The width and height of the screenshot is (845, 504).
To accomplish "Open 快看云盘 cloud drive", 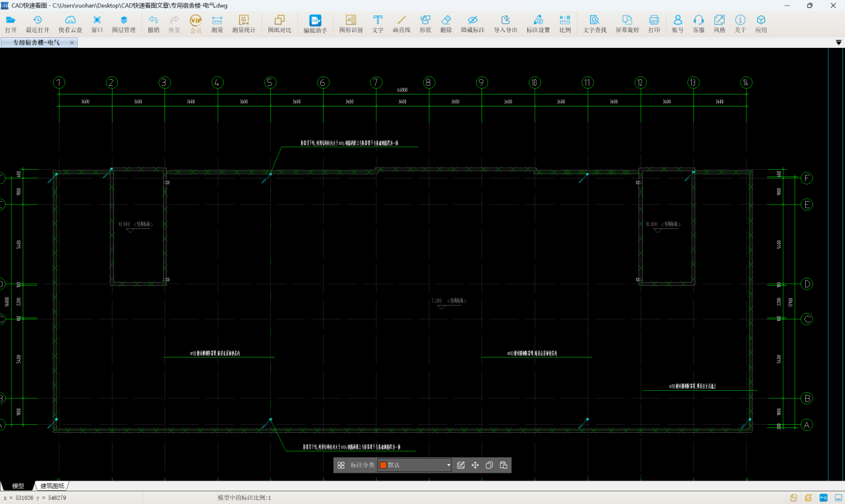I will coord(70,24).
